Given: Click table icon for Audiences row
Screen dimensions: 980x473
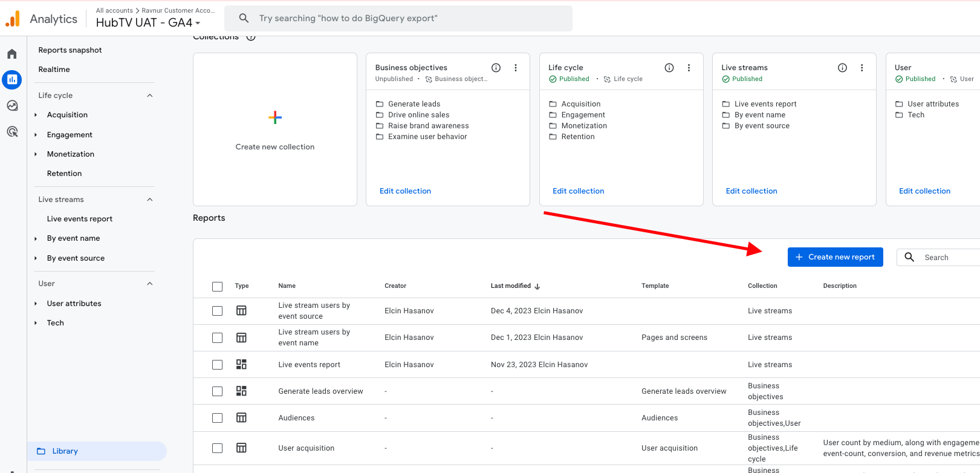Looking at the screenshot, I should point(241,417).
